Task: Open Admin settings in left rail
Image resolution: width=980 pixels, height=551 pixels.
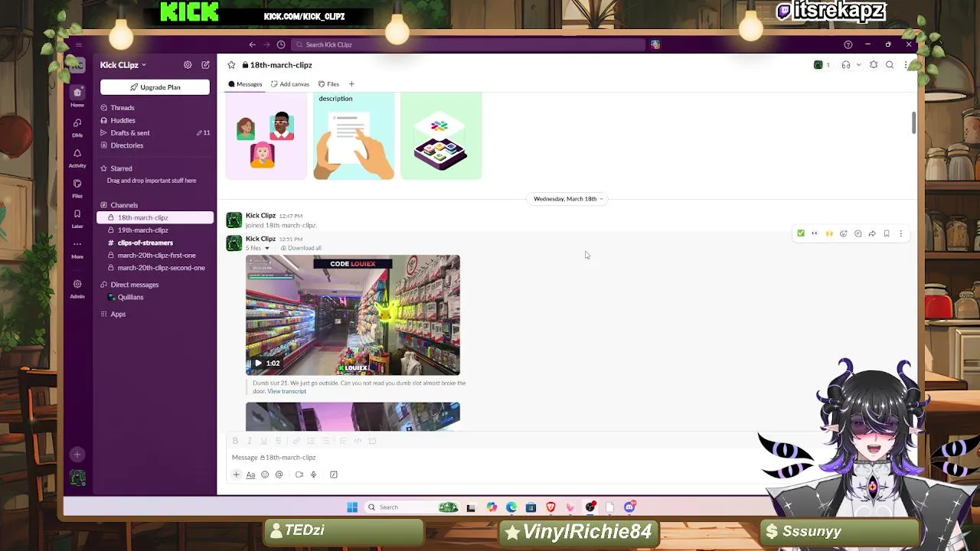Action: (x=77, y=288)
